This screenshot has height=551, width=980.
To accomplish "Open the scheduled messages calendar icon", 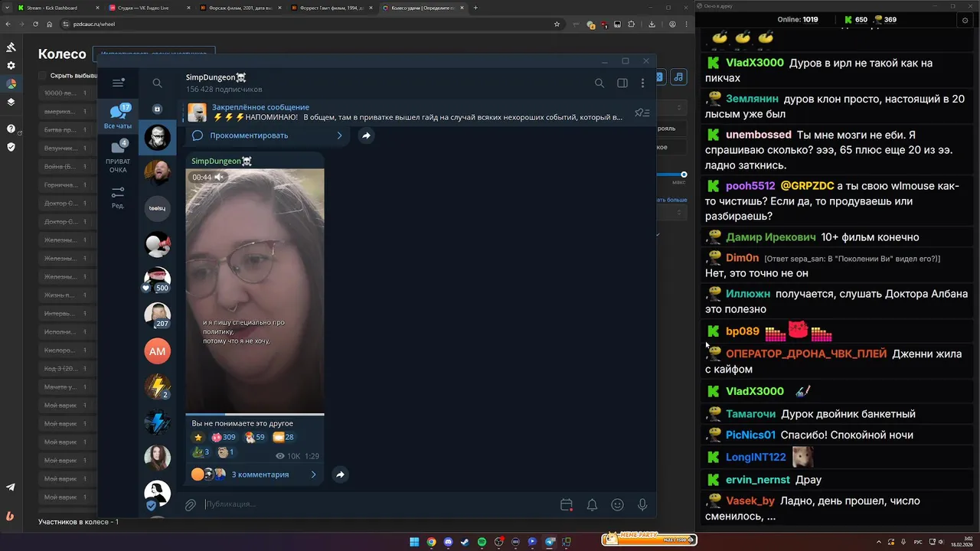I will 567,504.
